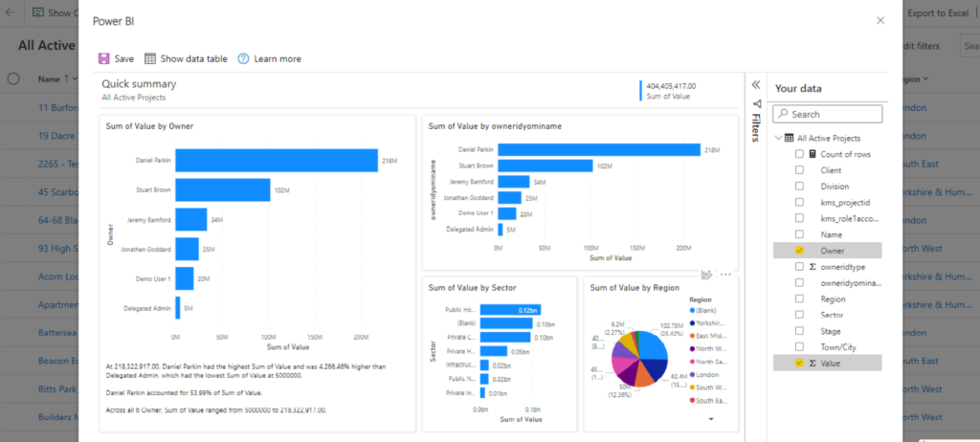Uncheck the Owner field checkbox

[x=799, y=251]
